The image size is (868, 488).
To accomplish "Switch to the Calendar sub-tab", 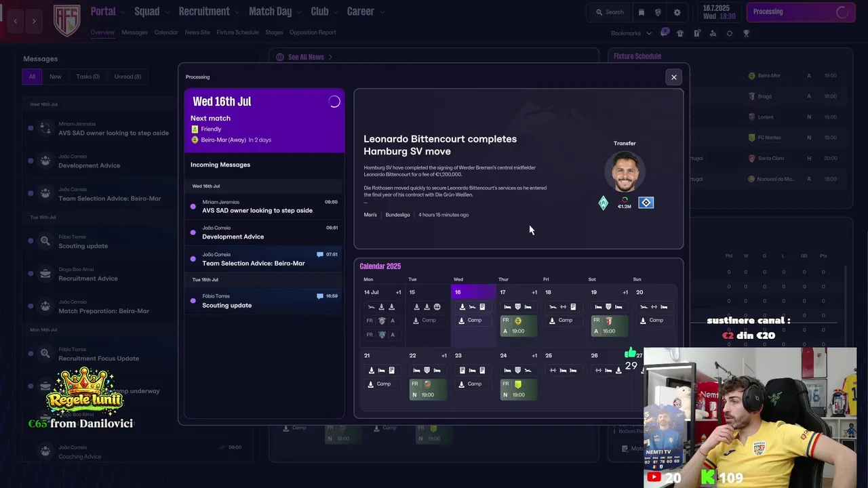I will [166, 33].
